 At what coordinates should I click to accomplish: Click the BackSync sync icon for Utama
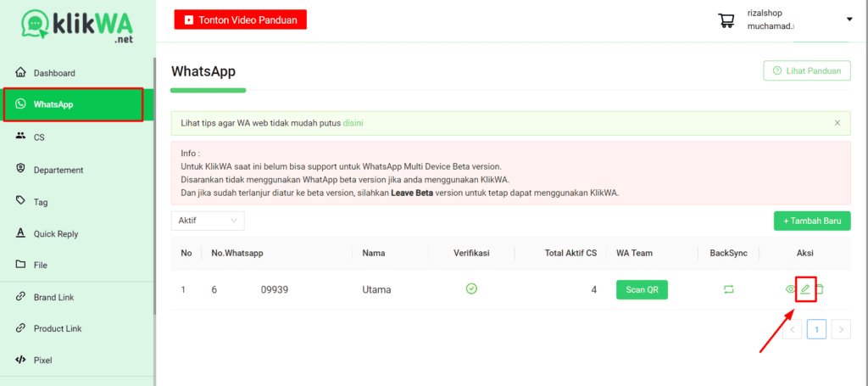tap(728, 289)
